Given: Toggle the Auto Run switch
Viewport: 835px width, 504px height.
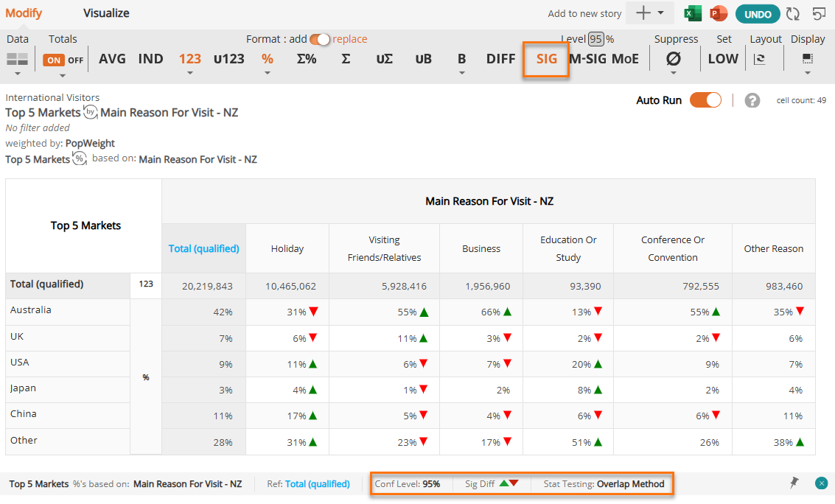Looking at the screenshot, I should coord(705,100).
